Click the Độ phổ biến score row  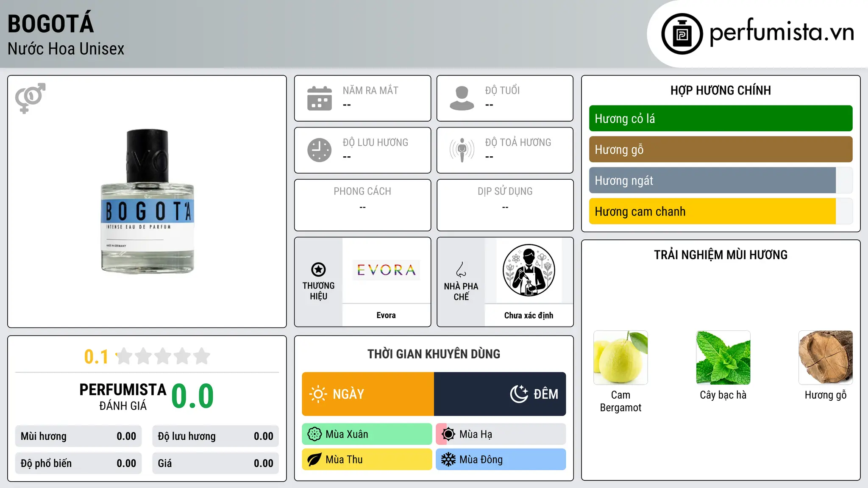[78, 463]
